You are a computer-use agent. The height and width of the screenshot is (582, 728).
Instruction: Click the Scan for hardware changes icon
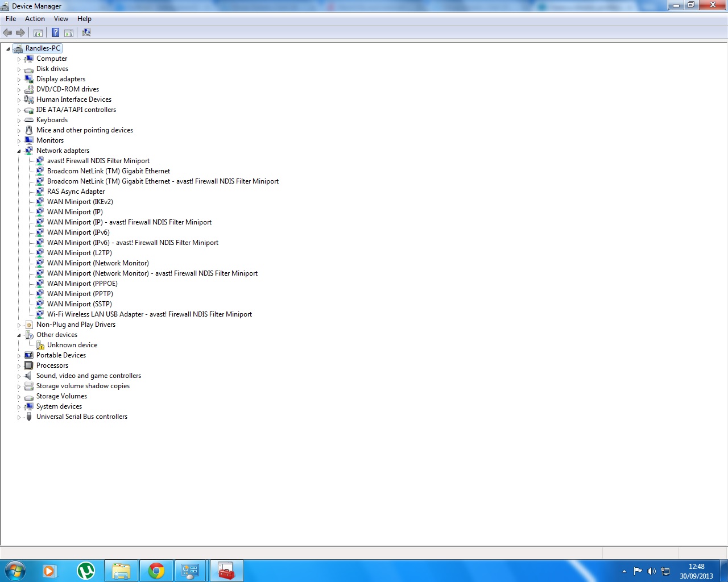pyautogui.click(x=86, y=32)
